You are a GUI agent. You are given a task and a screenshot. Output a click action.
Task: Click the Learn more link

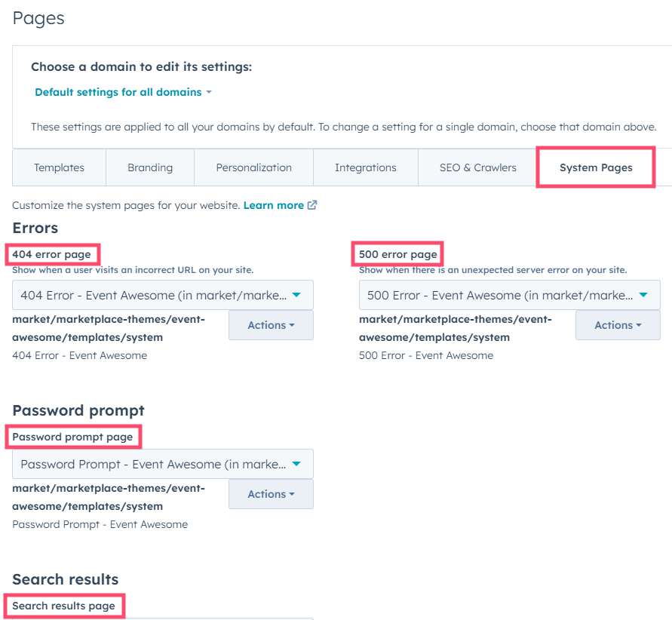[x=274, y=205]
